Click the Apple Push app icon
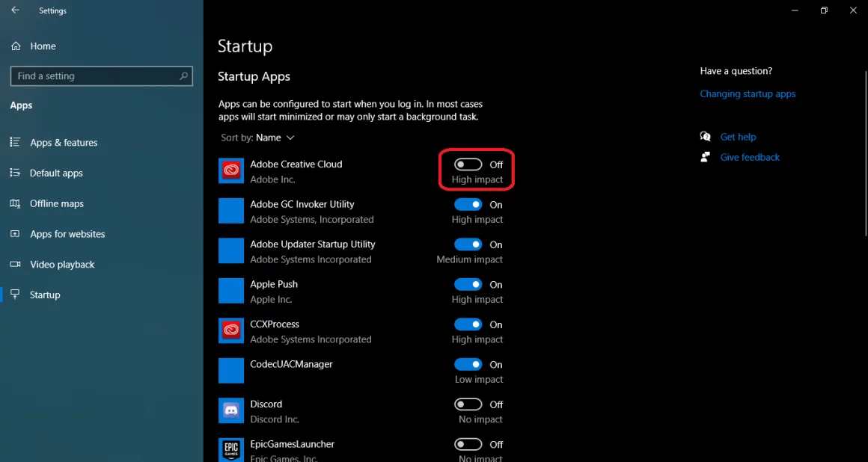The image size is (868, 462). [230, 291]
